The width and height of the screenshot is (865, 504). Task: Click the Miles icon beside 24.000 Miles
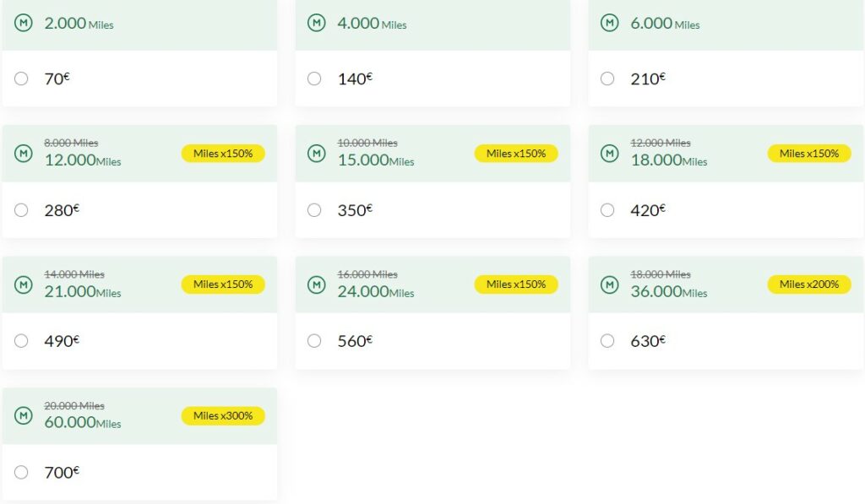point(316,285)
